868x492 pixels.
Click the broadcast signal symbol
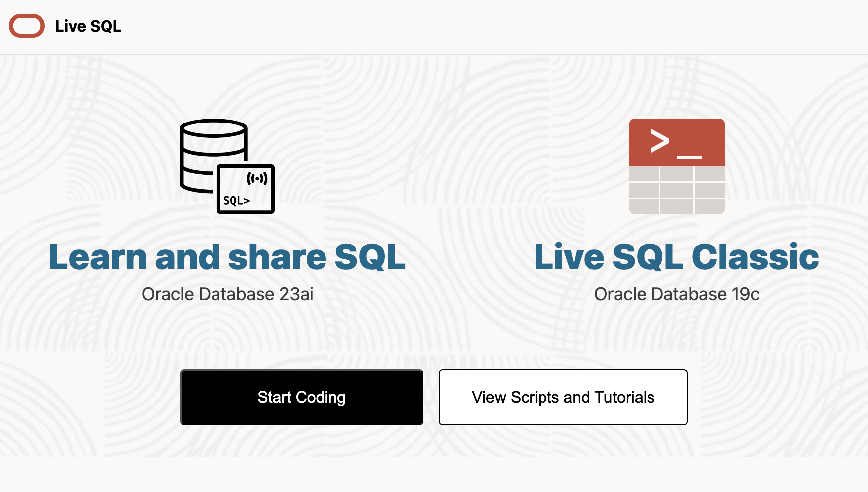click(x=257, y=178)
